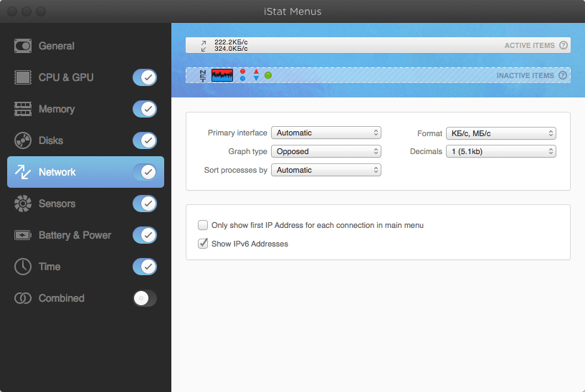The width and height of the screenshot is (585, 392).
Task: Toggle the CPU & GPU switch off
Action: coord(145,77)
